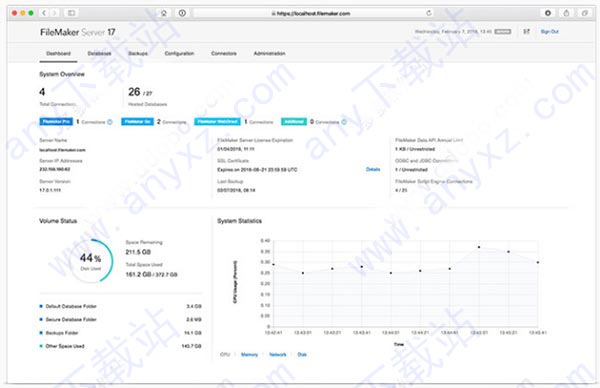Go forward with the browser forward arrow
This screenshot has width=600, height=388.
[54, 13]
